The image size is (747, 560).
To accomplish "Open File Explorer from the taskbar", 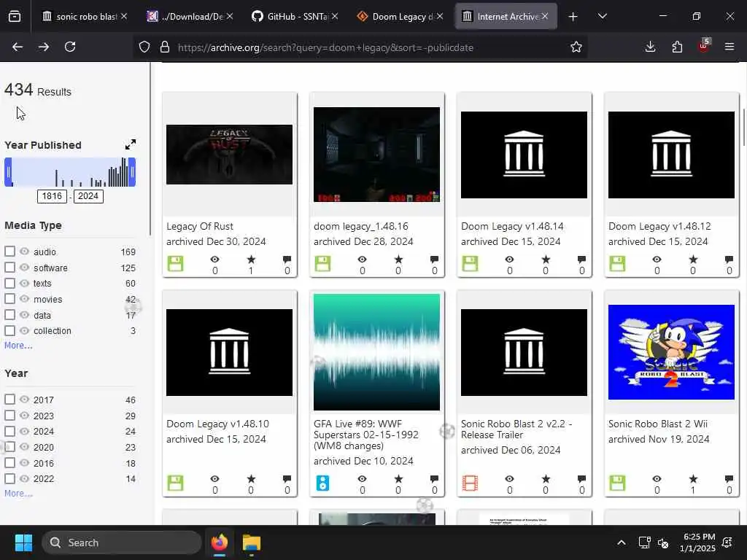I will tap(252, 542).
